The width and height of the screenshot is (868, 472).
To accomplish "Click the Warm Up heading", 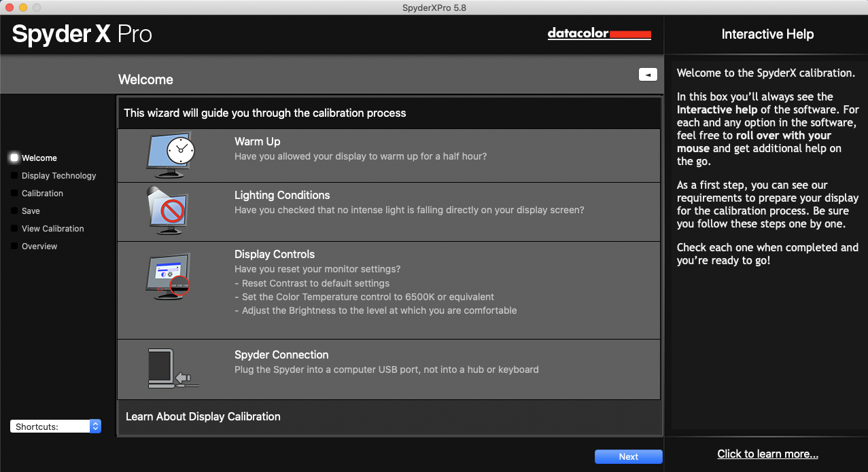I will coord(258,141).
